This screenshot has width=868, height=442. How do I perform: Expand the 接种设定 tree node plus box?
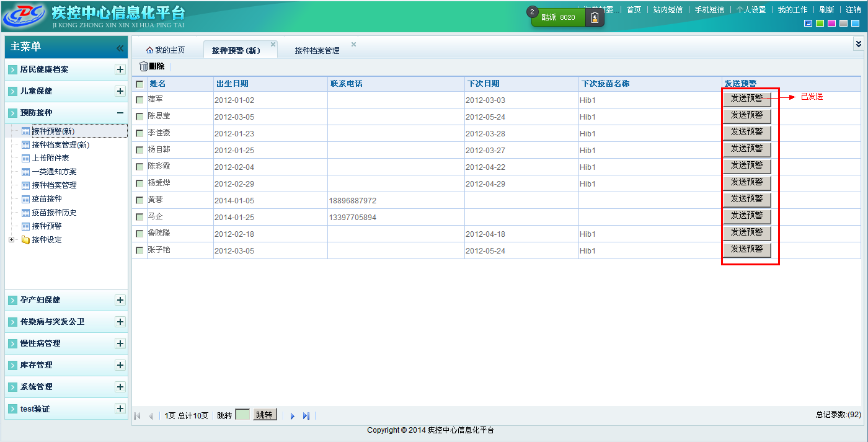point(11,240)
